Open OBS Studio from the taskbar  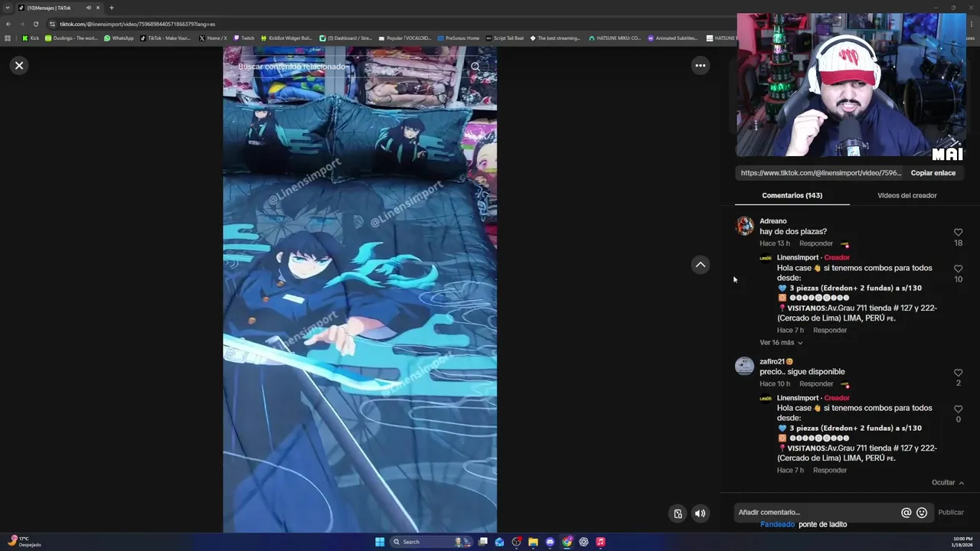[x=517, y=542]
